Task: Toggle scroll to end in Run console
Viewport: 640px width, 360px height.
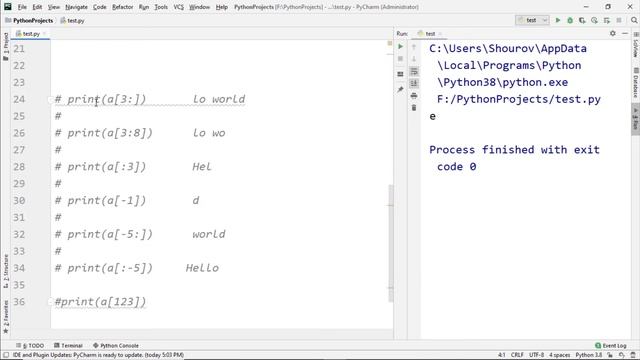Action: tap(414, 84)
